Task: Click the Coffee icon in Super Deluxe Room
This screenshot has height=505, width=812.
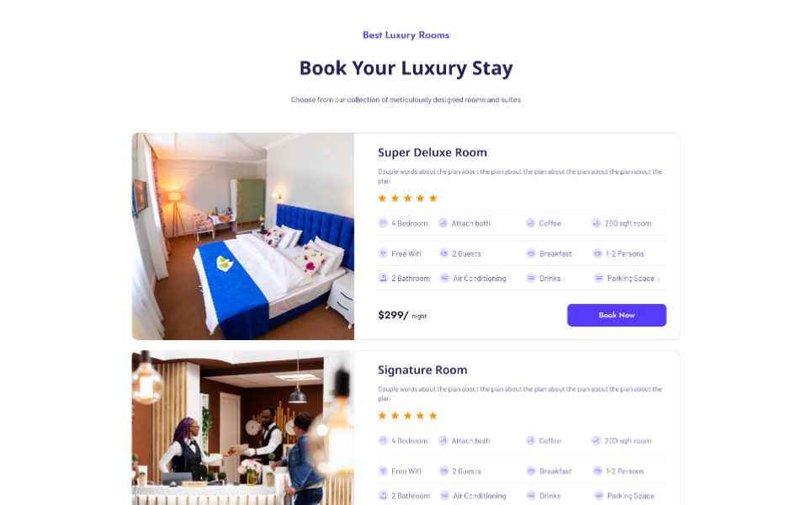Action: (x=530, y=223)
